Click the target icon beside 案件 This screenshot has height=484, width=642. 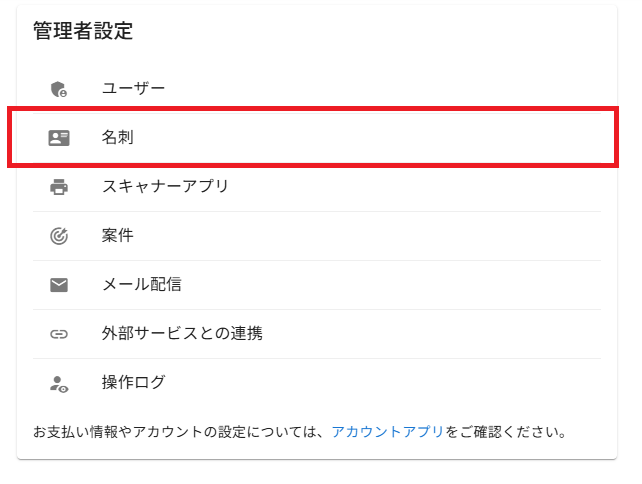click(x=59, y=236)
